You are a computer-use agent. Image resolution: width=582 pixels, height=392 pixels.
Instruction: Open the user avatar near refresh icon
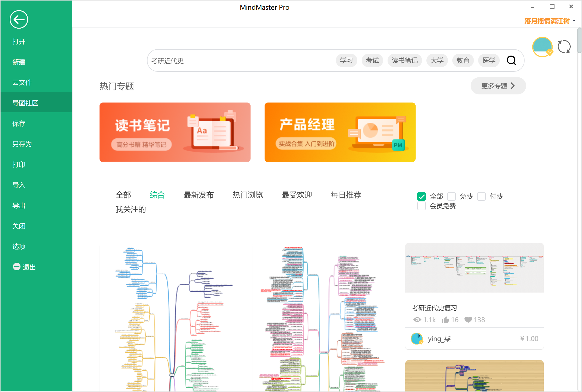[542, 47]
